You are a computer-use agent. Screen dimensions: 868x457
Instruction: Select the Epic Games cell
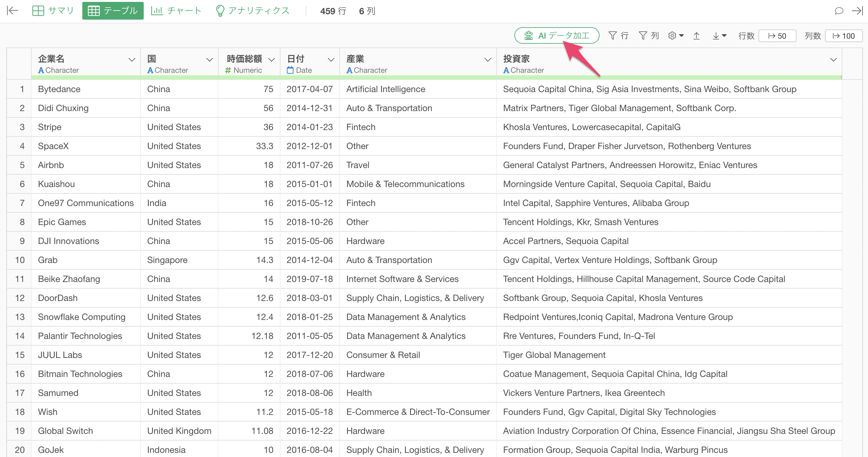click(x=86, y=222)
